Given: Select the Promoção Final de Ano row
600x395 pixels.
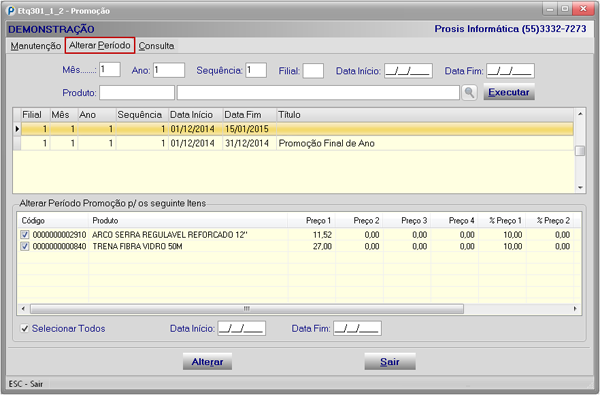Looking at the screenshot, I should click(x=297, y=144).
